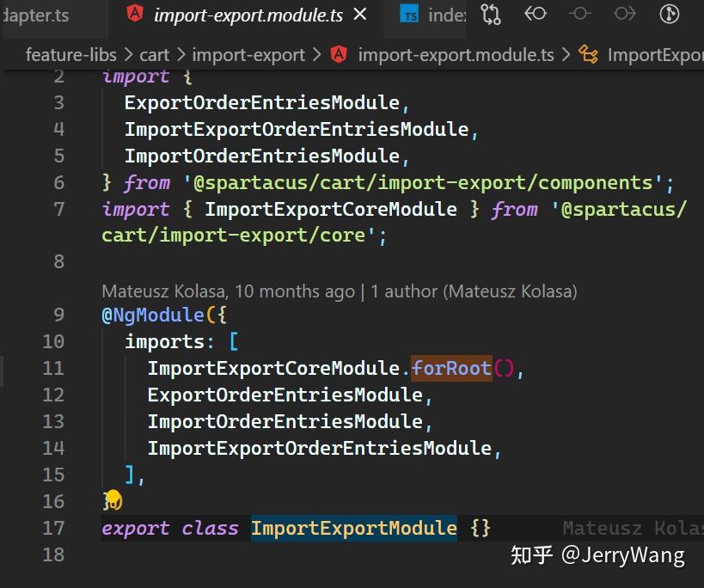
Task: Open the commit graph icon
Action: click(670, 15)
